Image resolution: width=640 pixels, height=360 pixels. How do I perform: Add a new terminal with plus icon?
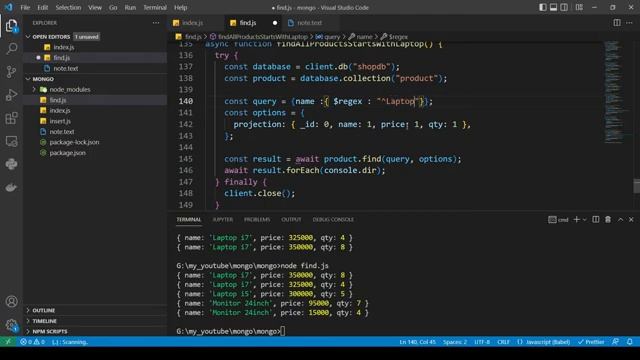[576, 220]
